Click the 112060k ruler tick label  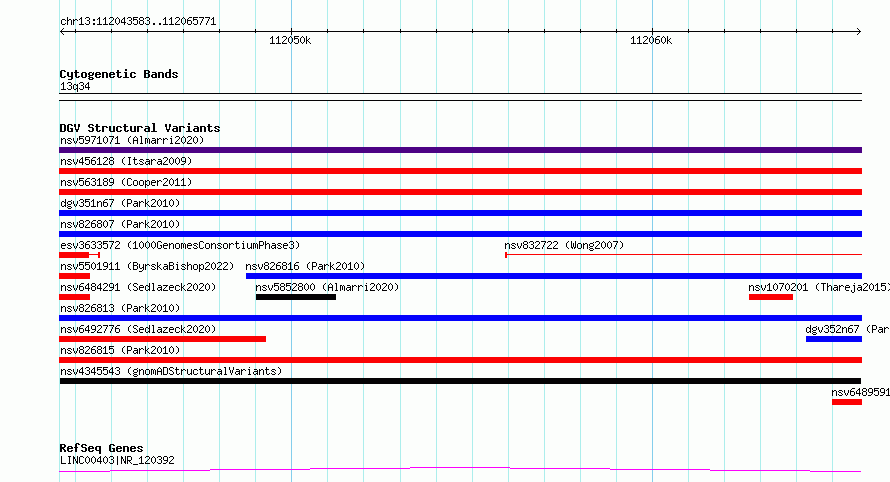(651, 40)
